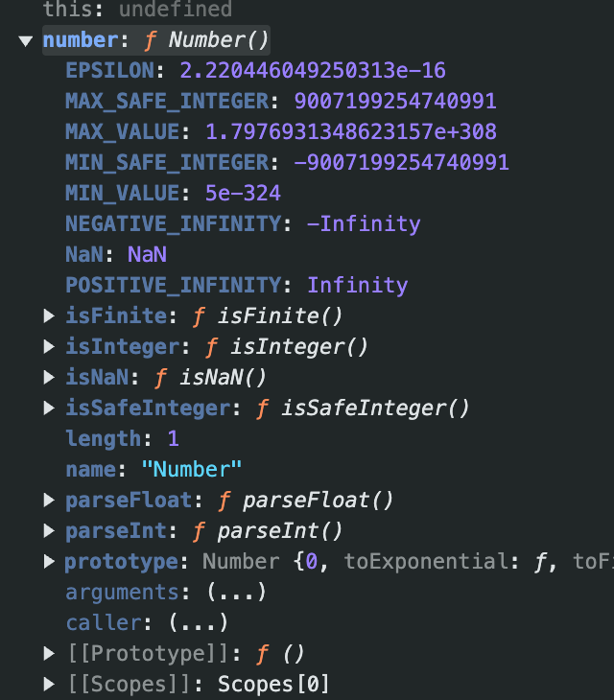Collapse the number object tree arrow
The width and height of the screenshot is (614, 700).
(26, 41)
